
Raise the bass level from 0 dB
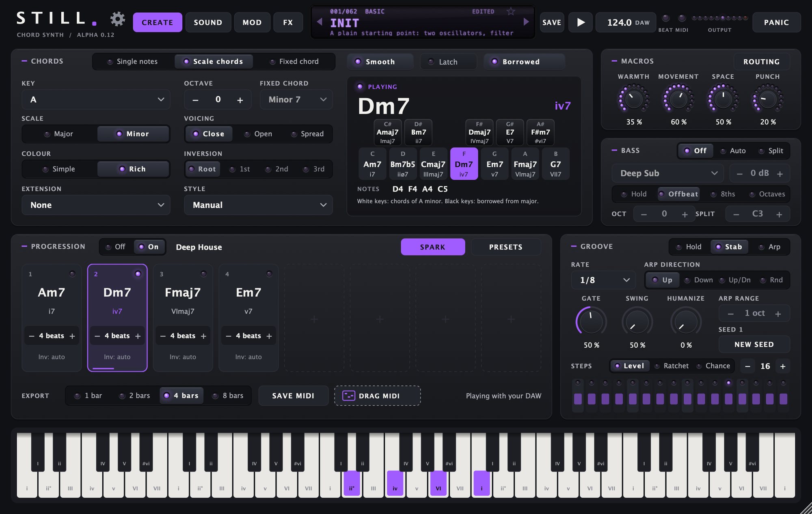click(780, 174)
